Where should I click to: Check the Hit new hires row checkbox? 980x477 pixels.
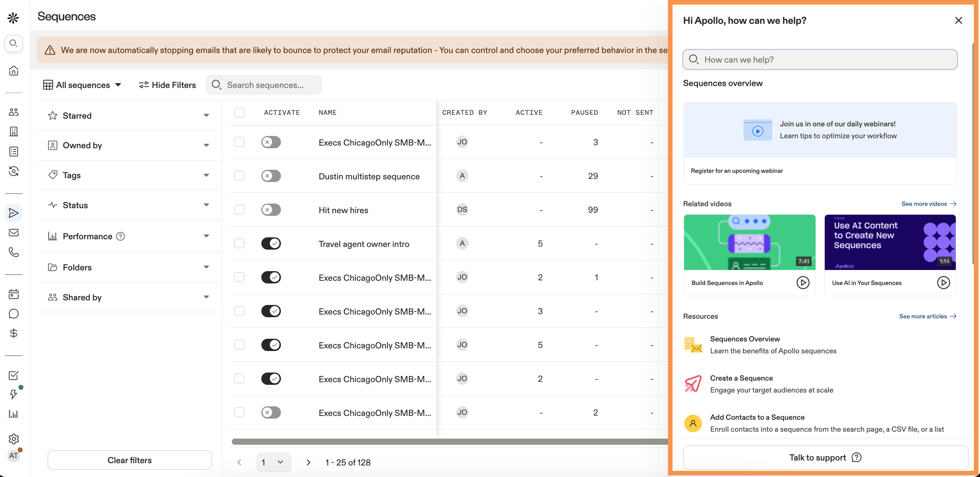pyautogui.click(x=239, y=210)
